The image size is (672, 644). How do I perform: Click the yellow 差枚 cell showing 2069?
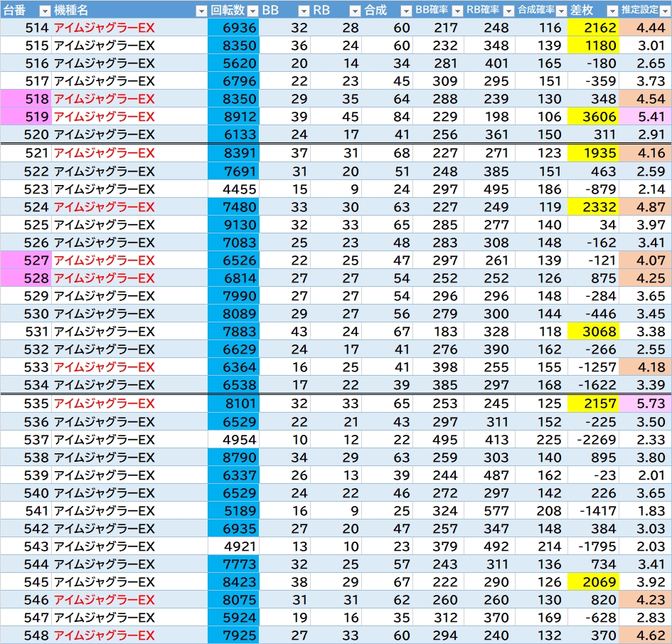(x=593, y=582)
